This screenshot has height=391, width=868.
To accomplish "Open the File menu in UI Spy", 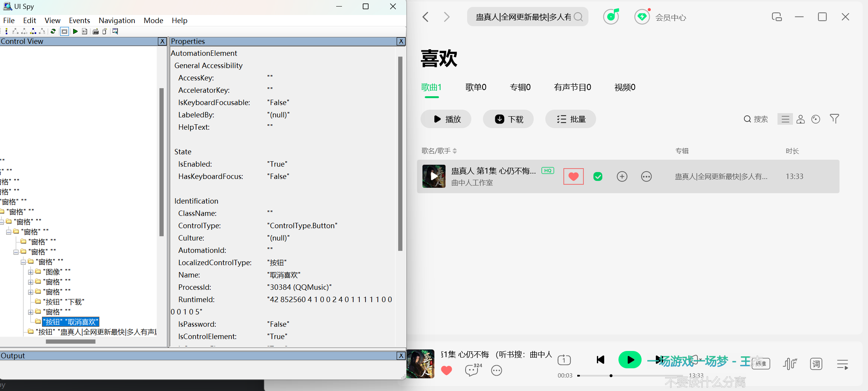I will 9,20.
